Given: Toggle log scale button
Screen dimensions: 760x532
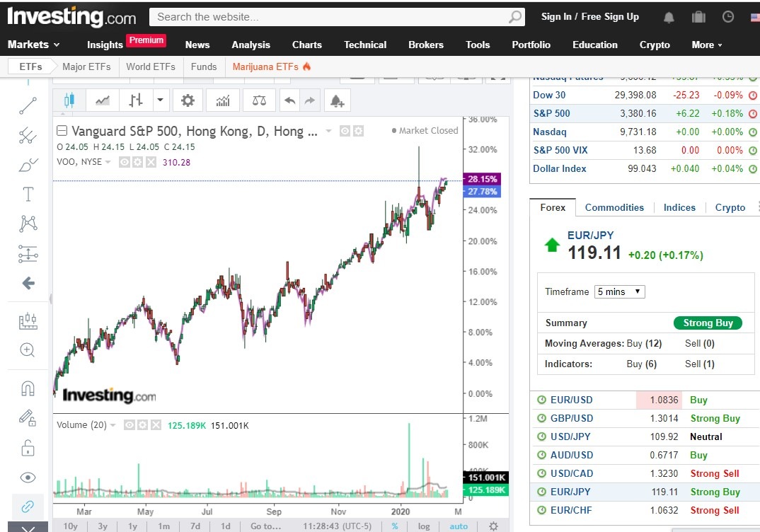Looking at the screenshot, I should tap(424, 526).
